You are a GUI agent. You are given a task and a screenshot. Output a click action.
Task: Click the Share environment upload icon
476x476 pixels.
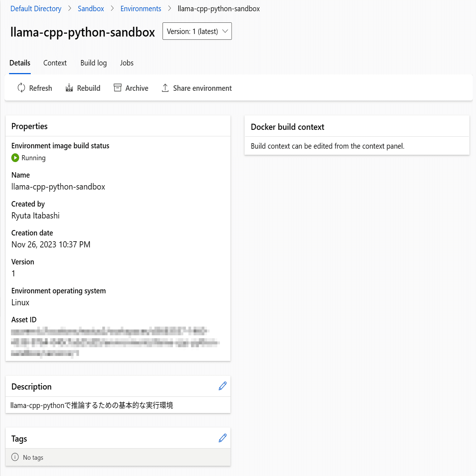point(165,88)
